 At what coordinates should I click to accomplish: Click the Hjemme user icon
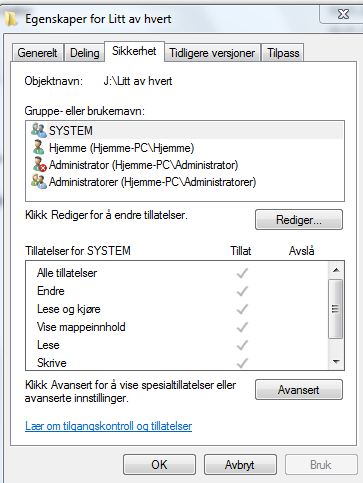[x=38, y=147]
